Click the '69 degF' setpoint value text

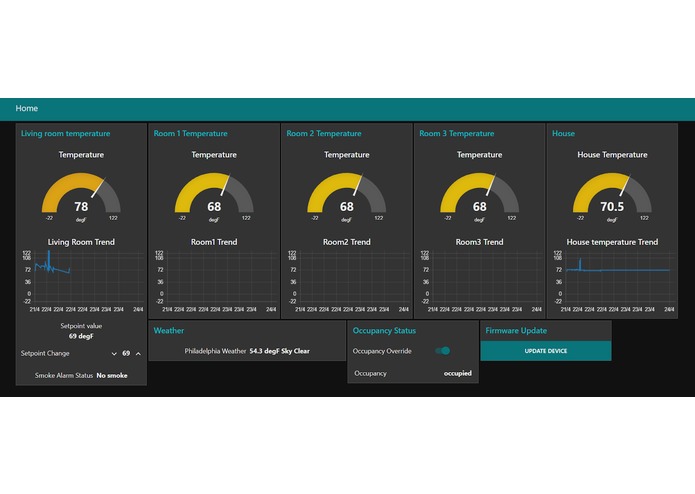[81, 336]
